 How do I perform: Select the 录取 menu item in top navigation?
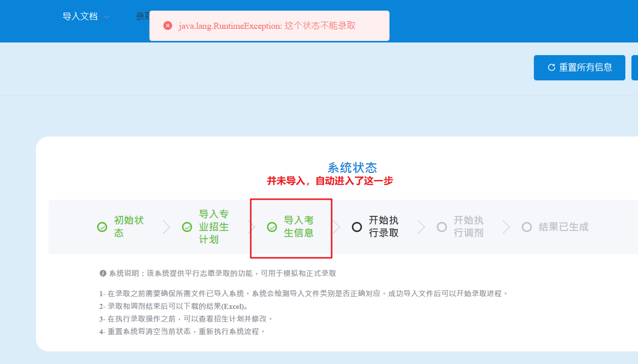coord(143,16)
